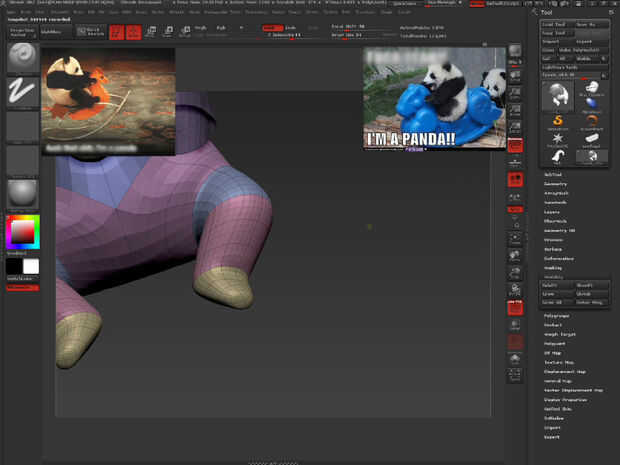Expand the Displacement Map subpalette
The image size is (620, 465).
point(565,372)
